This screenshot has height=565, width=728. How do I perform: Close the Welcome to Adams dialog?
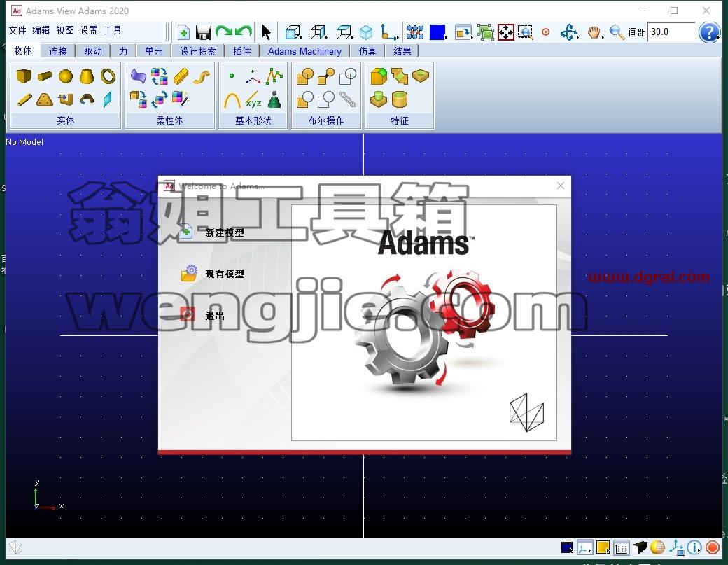561,186
